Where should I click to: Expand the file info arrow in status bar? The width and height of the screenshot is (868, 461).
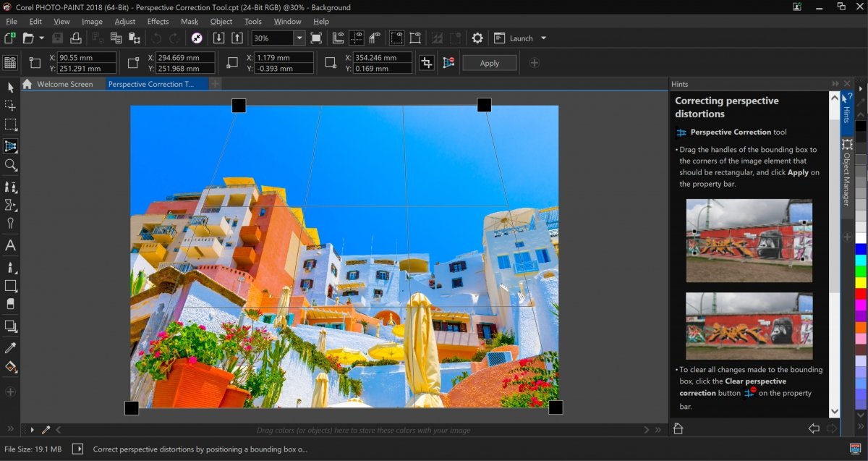click(79, 449)
